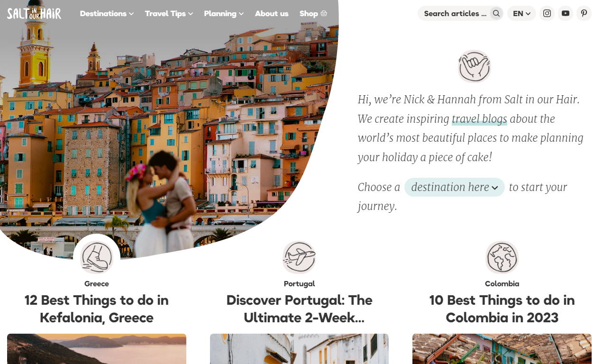The width and height of the screenshot is (594, 364).
Task: Open the 'destination here' dropdown
Action: (x=454, y=187)
